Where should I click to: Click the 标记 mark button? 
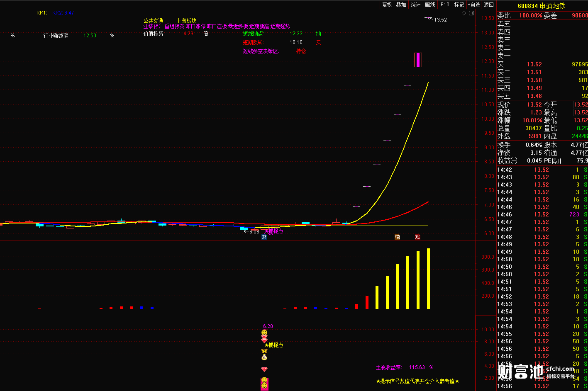[459, 5]
